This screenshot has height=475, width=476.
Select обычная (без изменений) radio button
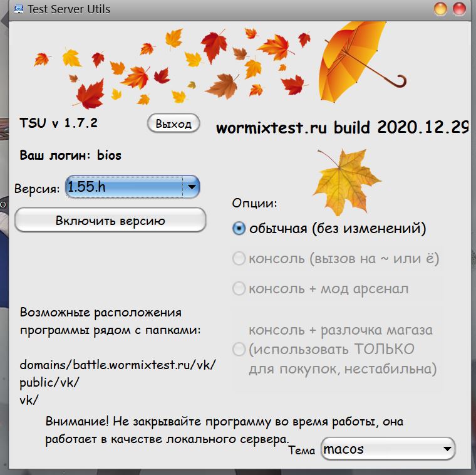pyautogui.click(x=239, y=228)
